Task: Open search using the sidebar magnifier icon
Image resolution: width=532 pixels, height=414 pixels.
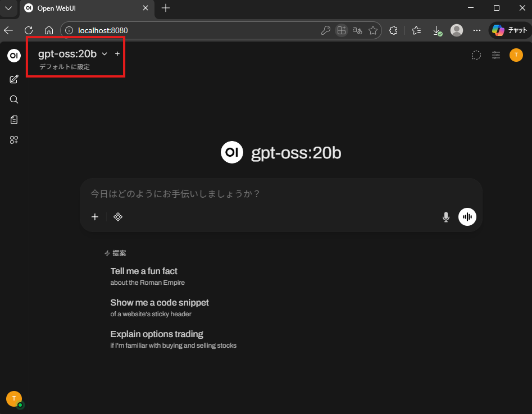Action: coord(14,99)
